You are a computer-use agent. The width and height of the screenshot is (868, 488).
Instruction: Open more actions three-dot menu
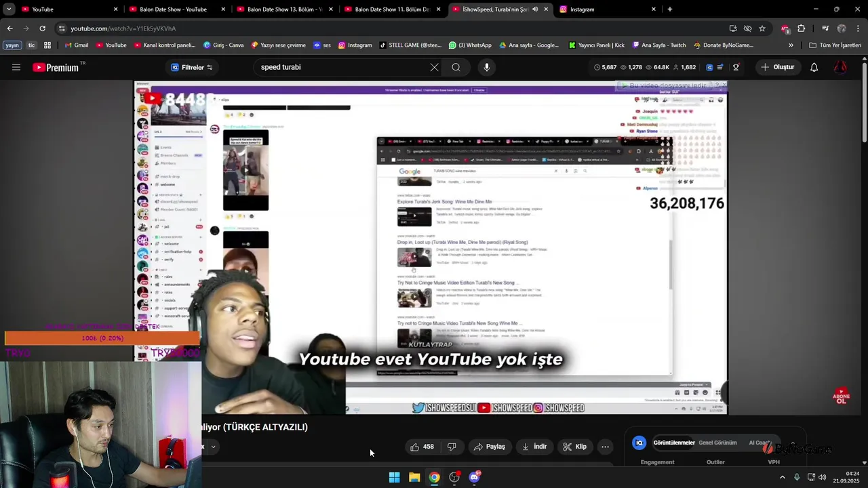(x=605, y=447)
